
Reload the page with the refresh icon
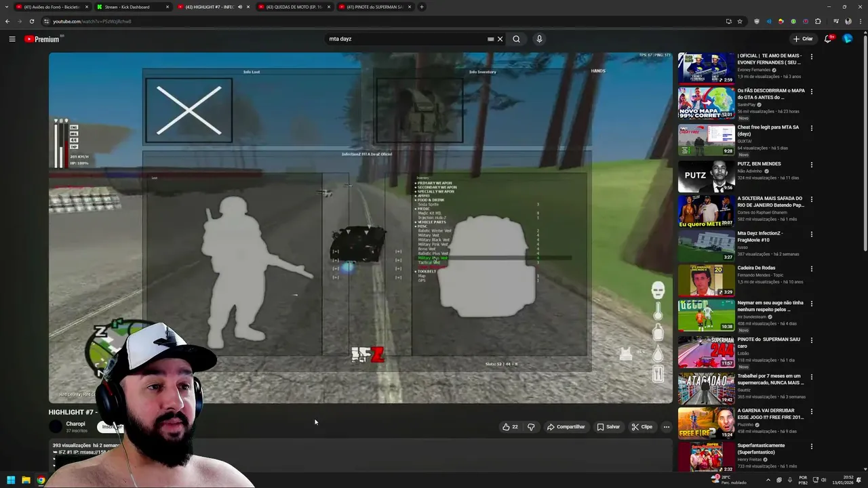(x=31, y=21)
